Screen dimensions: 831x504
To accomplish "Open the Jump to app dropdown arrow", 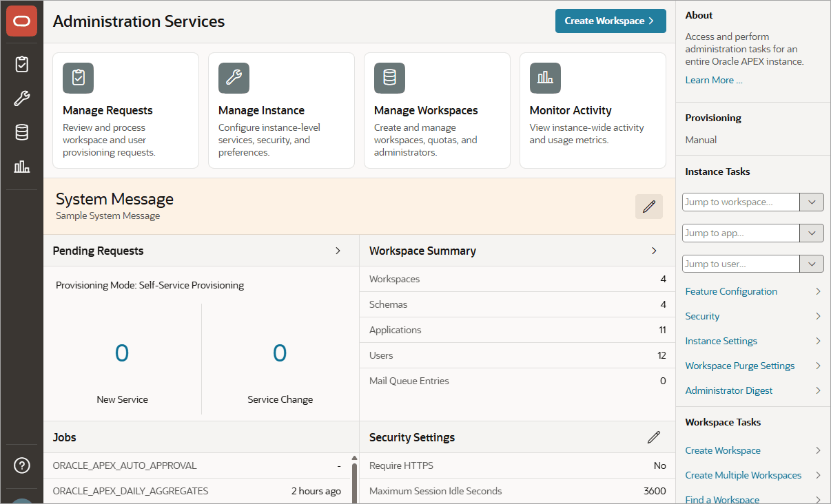I will (812, 233).
